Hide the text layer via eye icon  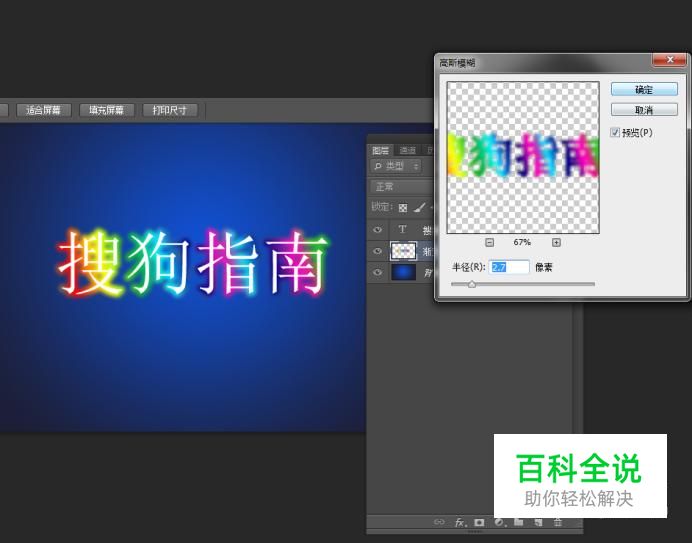[377, 230]
